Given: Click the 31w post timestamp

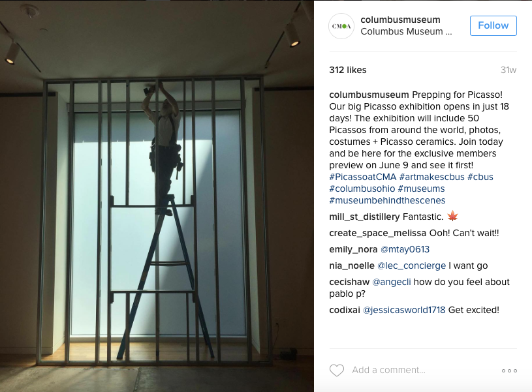Looking at the screenshot, I should point(509,70).
